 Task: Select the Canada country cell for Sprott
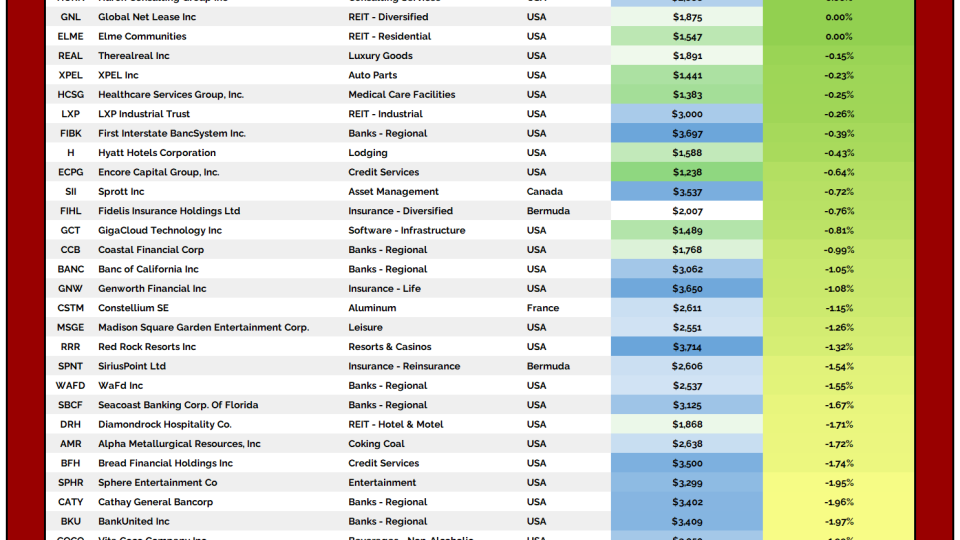pos(544,192)
